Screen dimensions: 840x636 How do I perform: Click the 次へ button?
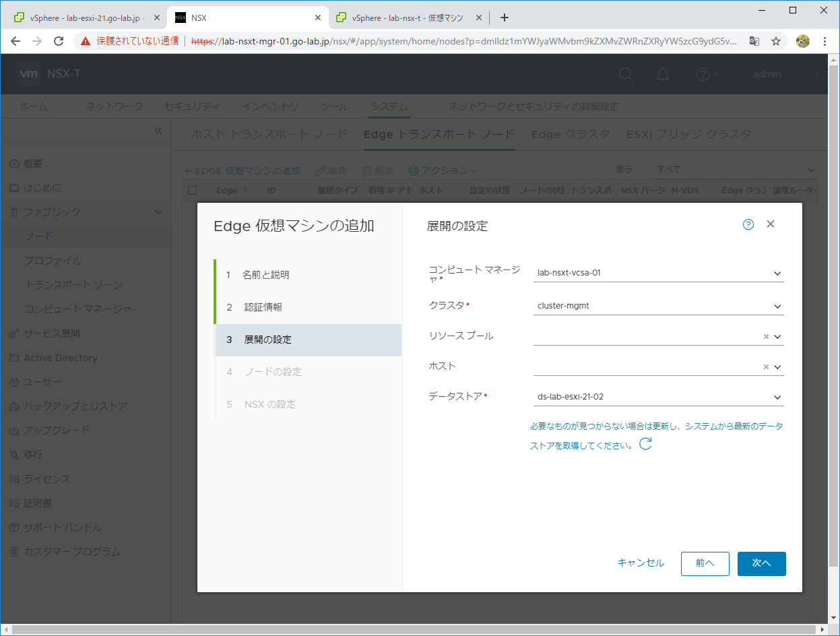(x=761, y=563)
